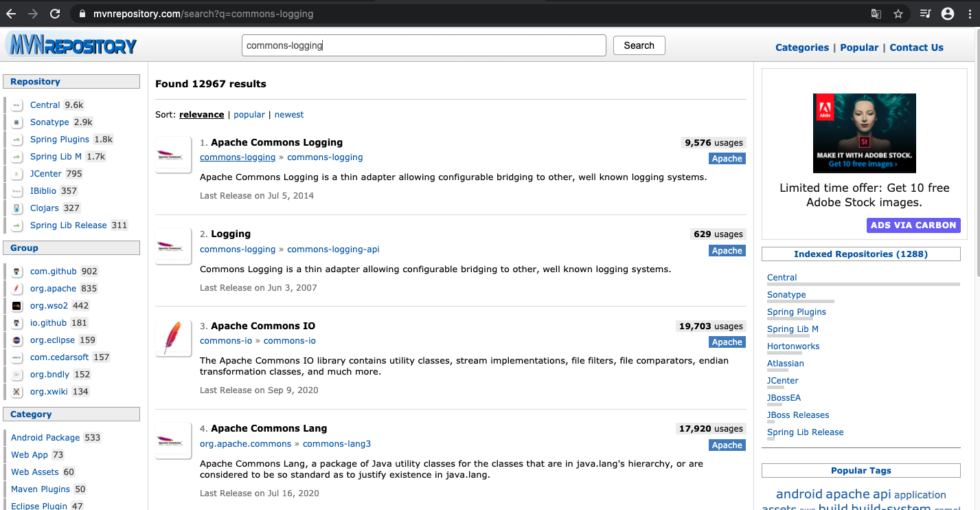Filter by org.bndly group
This screenshot has height=510, width=980.
coord(50,375)
